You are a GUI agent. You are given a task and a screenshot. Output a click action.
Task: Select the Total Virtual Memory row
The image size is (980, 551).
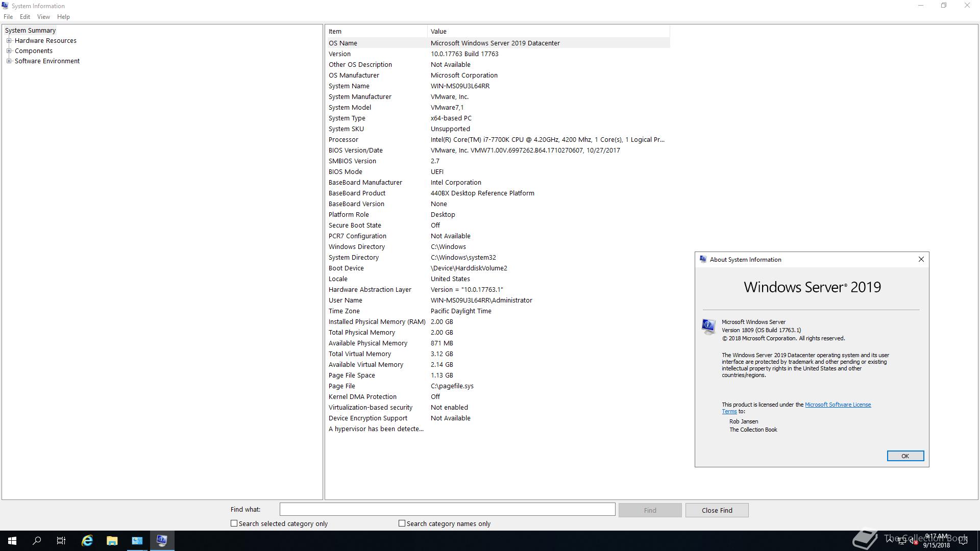pos(498,354)
